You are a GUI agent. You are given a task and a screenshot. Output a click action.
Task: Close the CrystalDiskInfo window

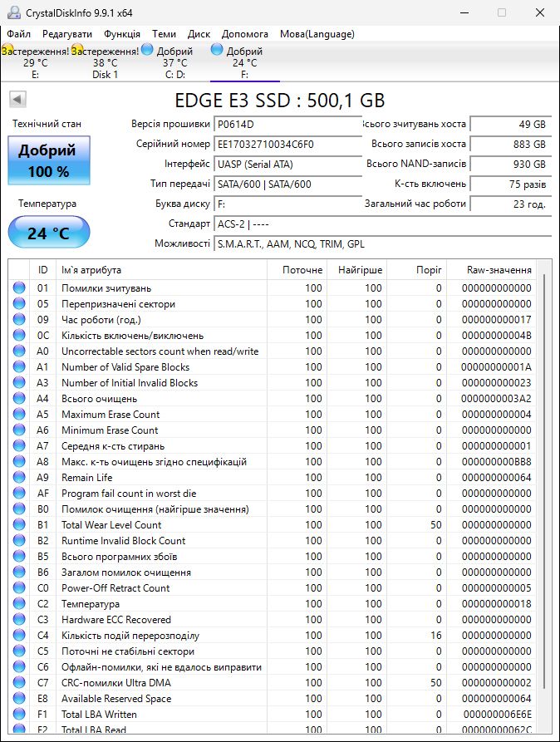(x=540, y=12)
